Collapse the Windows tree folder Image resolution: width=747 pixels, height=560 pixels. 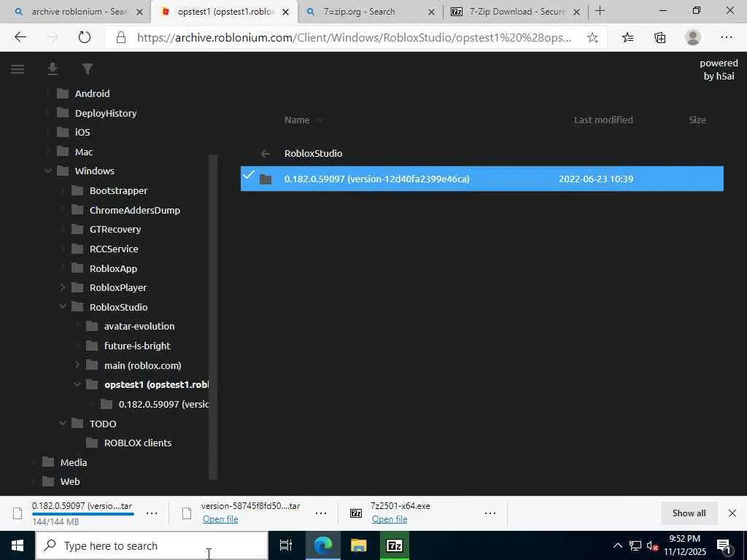48,171
